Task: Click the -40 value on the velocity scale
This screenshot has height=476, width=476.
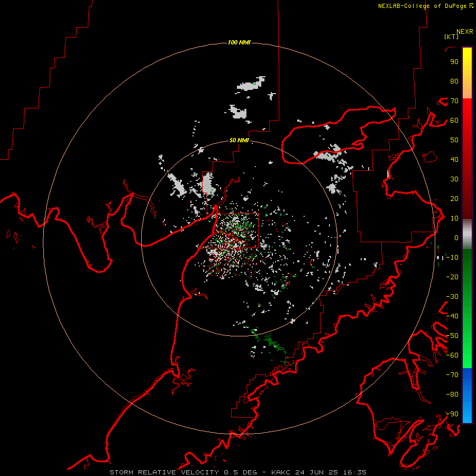Action: click(452, 316)
